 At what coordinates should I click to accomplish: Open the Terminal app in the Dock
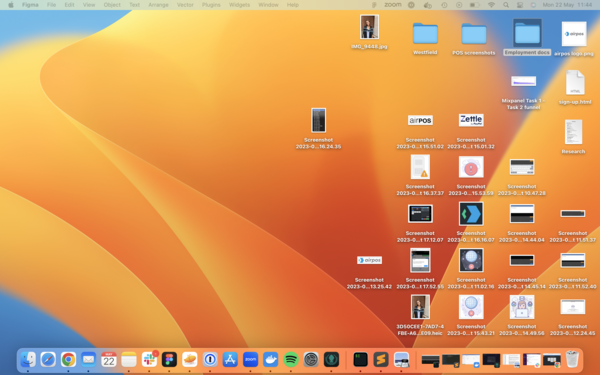pyautogui.click(x=360, y=359)
